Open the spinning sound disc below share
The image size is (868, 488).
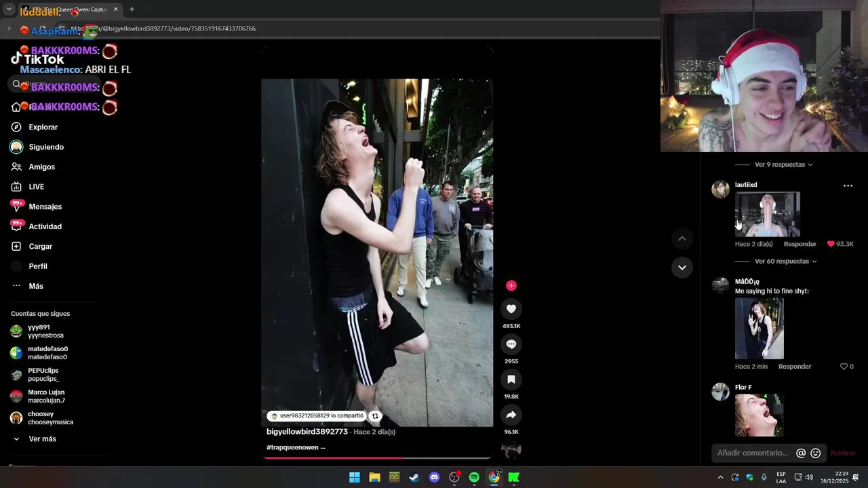coord(511,449)
